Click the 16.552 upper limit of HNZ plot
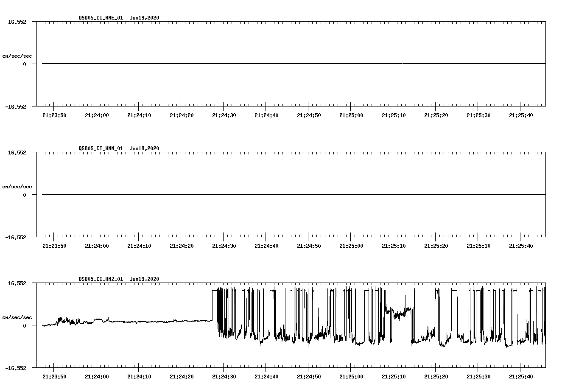The image size is (576, 392). pos(17,283)
